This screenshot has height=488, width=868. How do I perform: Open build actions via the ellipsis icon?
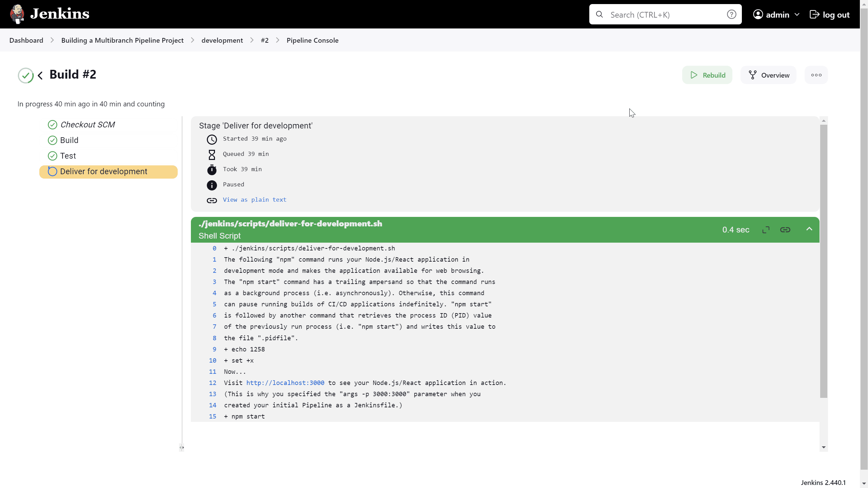[x=816, y=75]
